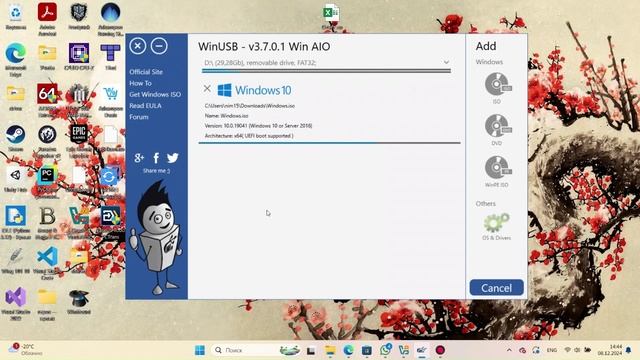Expand the removable drive selection dropdown
Screen dimensions: 640x360
coord(446,62)
